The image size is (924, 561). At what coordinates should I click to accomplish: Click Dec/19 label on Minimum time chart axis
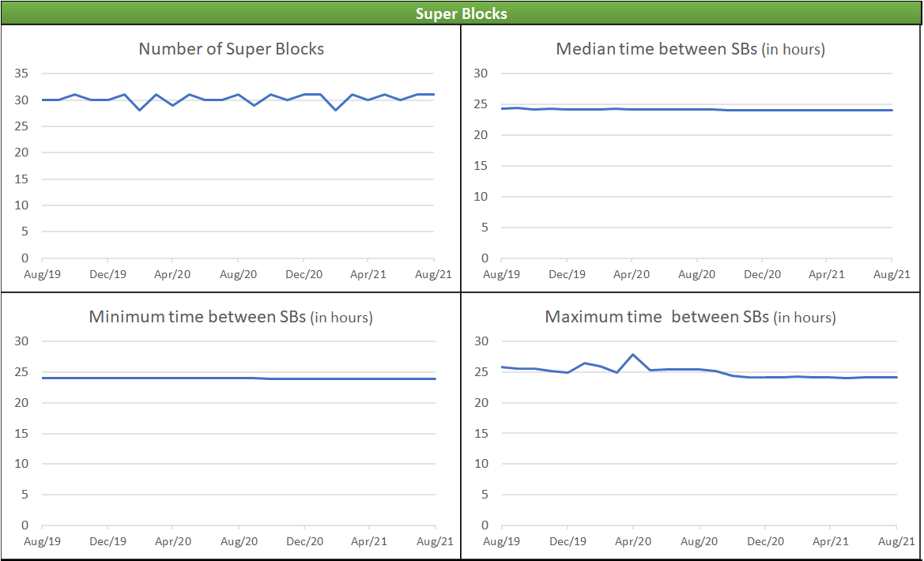pyautogui.click(x=107, y=541)
